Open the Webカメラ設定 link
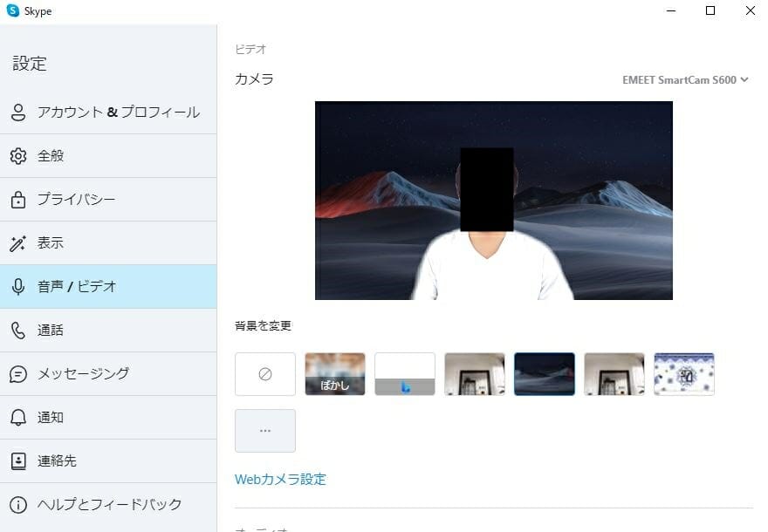The height and width of the screenshot is (532, 768). (x=280, y=479)
